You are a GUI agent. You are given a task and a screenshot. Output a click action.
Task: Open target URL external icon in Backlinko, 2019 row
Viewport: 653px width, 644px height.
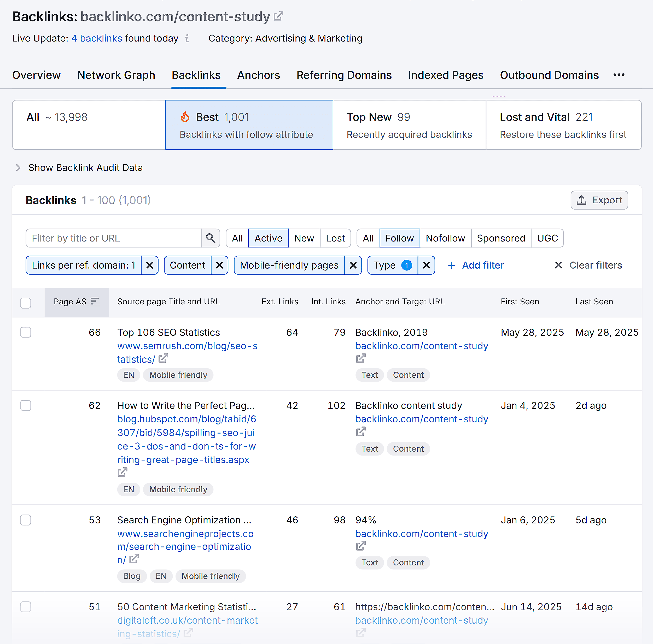(361, 358)
